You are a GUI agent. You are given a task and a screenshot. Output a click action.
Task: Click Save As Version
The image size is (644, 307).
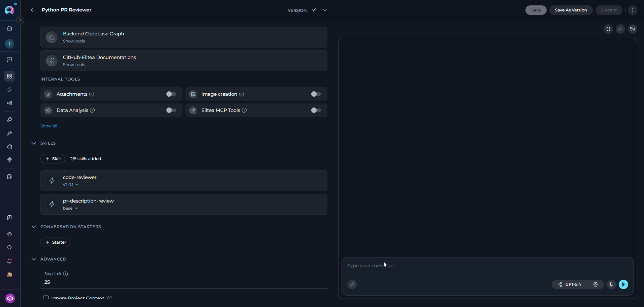[571, 10]
